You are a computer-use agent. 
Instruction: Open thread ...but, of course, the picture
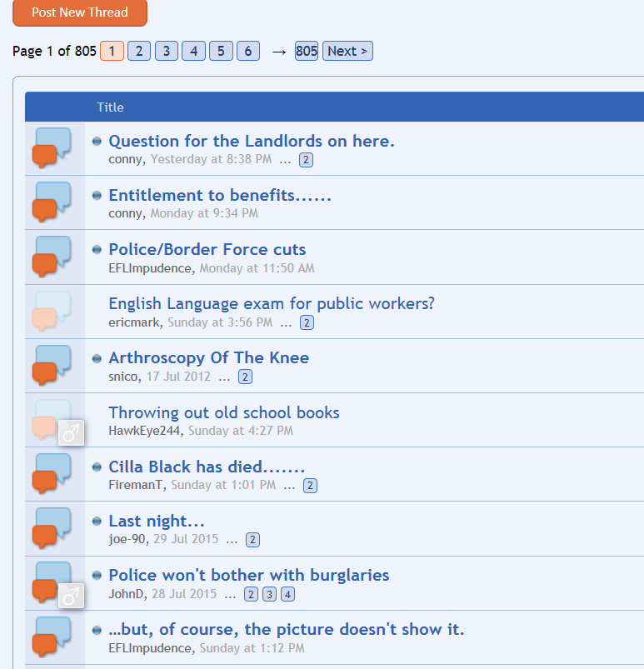[x=286, y=629]
